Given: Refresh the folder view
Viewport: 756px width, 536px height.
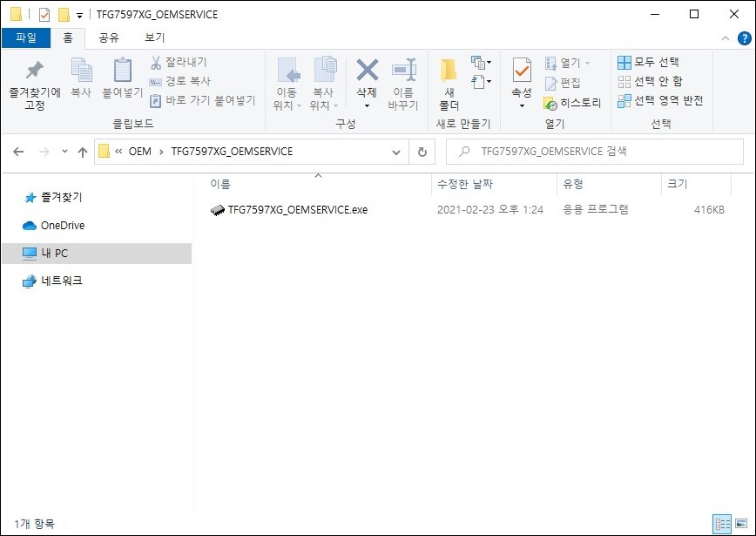Looking at the screenshot, I should tap(422, 152).
